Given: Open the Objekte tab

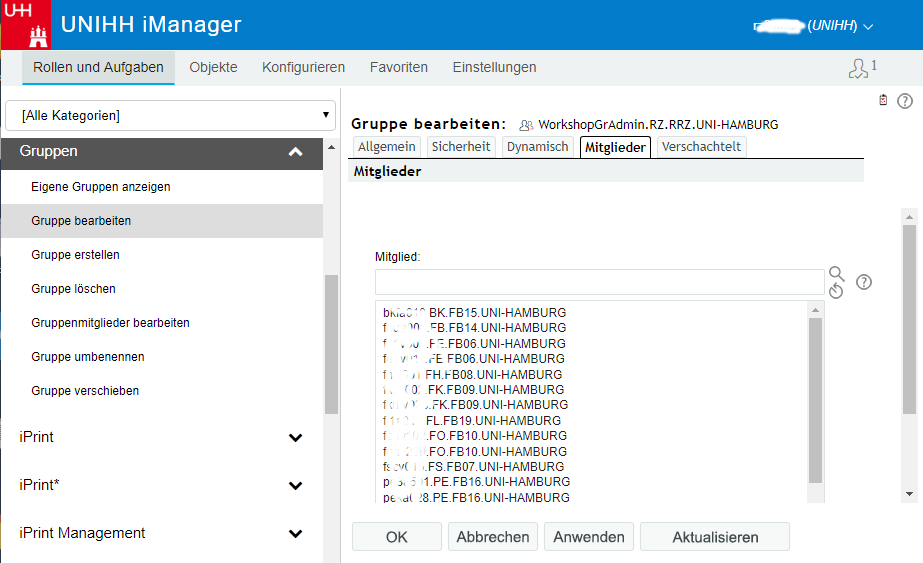Looking at the screenshot, I should tap(213, 68).
